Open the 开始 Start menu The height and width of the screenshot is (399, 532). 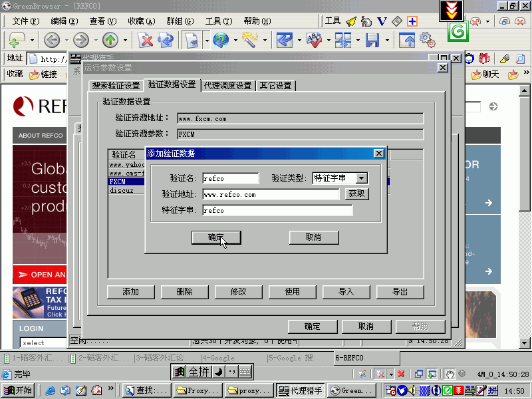coord(17,390)
